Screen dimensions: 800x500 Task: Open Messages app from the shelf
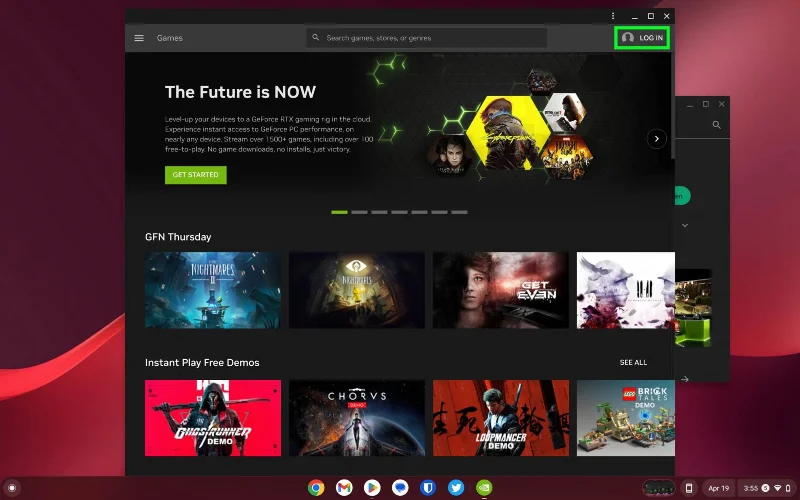(400, 488)
